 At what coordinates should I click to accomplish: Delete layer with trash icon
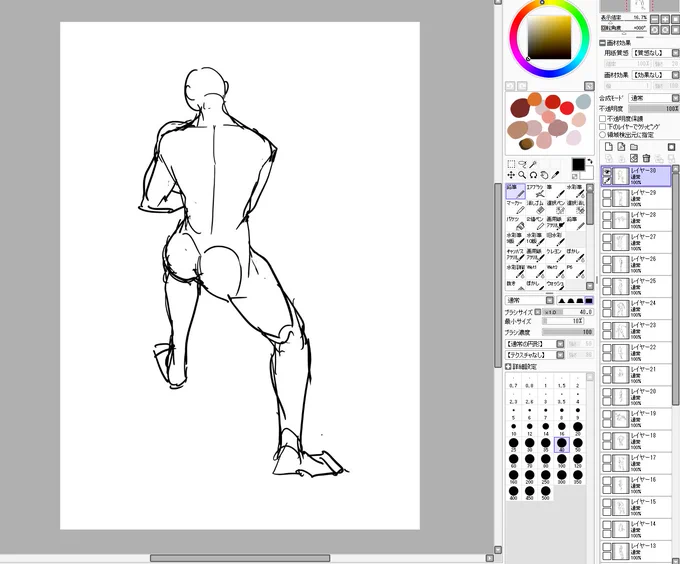pos(647,158)
